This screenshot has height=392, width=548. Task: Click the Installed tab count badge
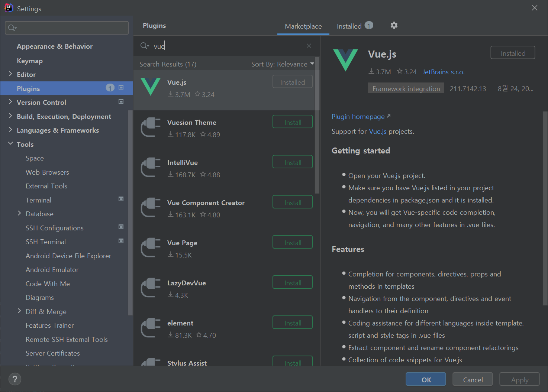click(x=369, y=25)
